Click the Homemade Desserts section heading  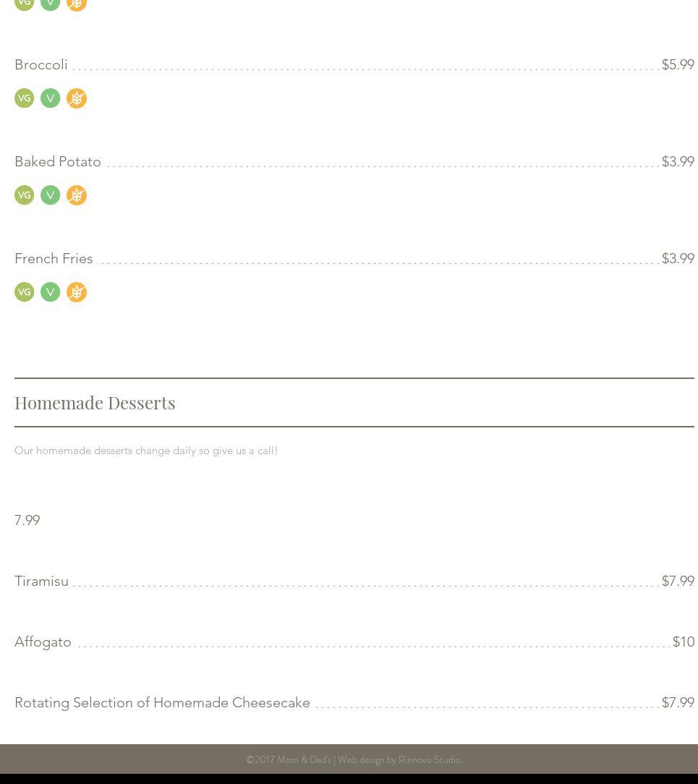point(95,402)
